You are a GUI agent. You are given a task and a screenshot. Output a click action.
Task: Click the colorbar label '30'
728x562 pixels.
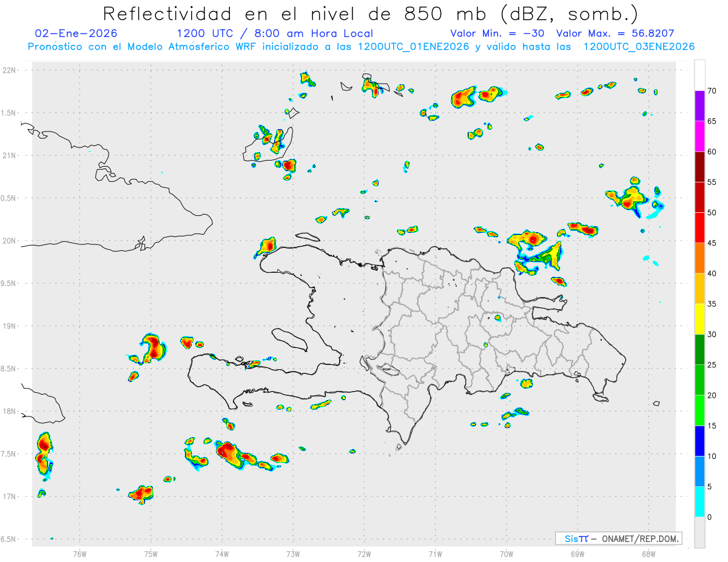pyautogui.click(x=712, y=335)
